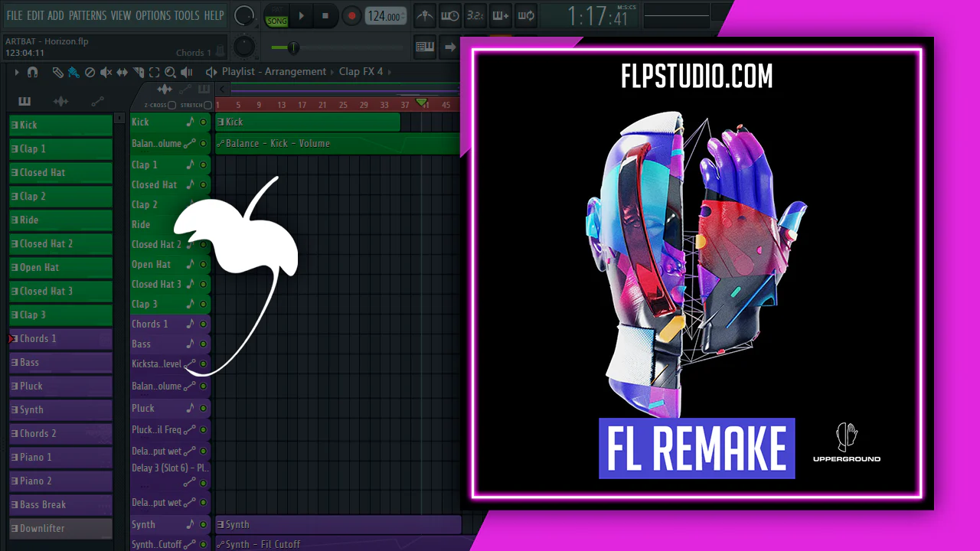
Task: Mute the Closed Hat 3 track LED
Action: coord(203,284)
